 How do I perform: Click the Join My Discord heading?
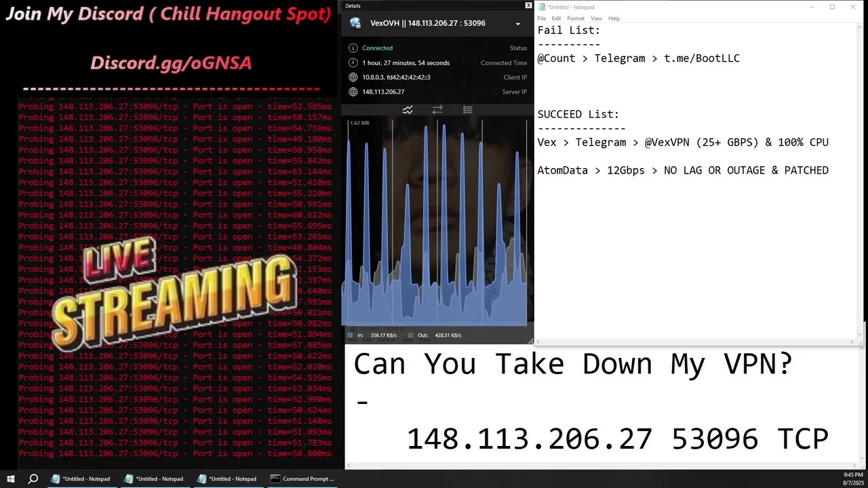[x=169, y=14]
